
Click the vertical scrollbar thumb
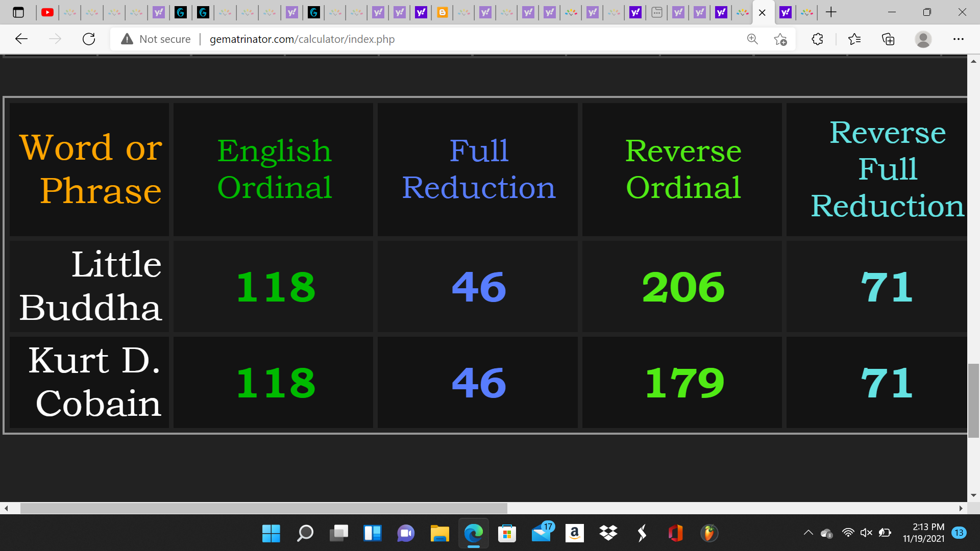[973, 400]
